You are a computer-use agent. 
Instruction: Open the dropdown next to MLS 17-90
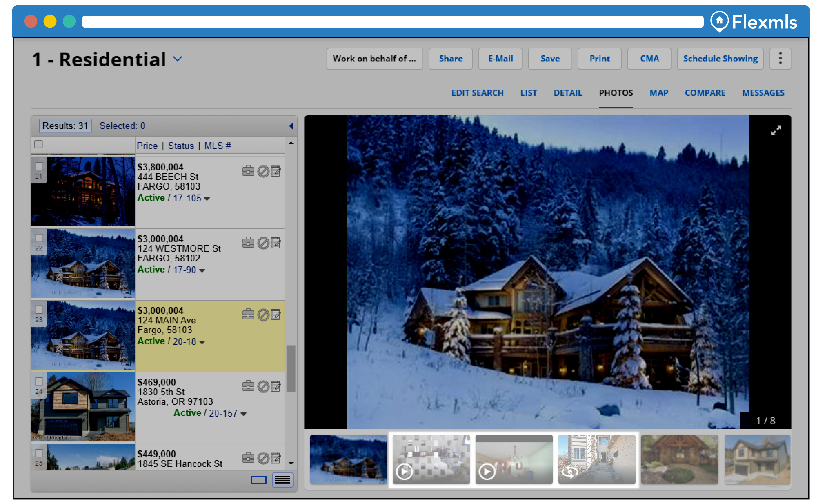pyautogui.click(x=202, y=271)
